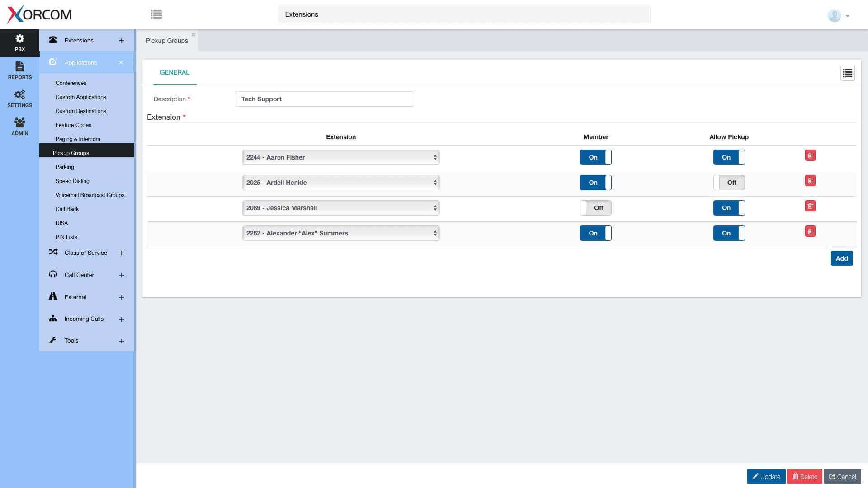This screenshot has height=488, width=868.
Task: Close the Pickup Groups tab
Action: (193, 34)
